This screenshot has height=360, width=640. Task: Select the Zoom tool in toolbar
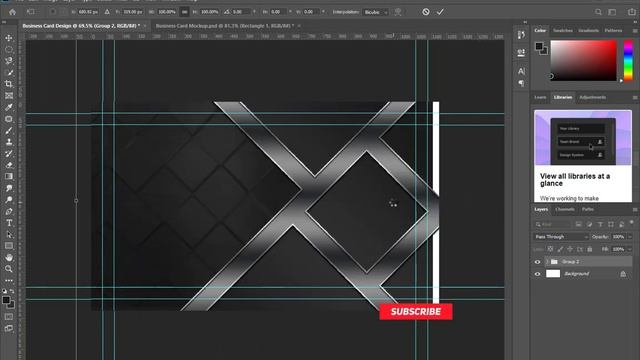point(9,269)
